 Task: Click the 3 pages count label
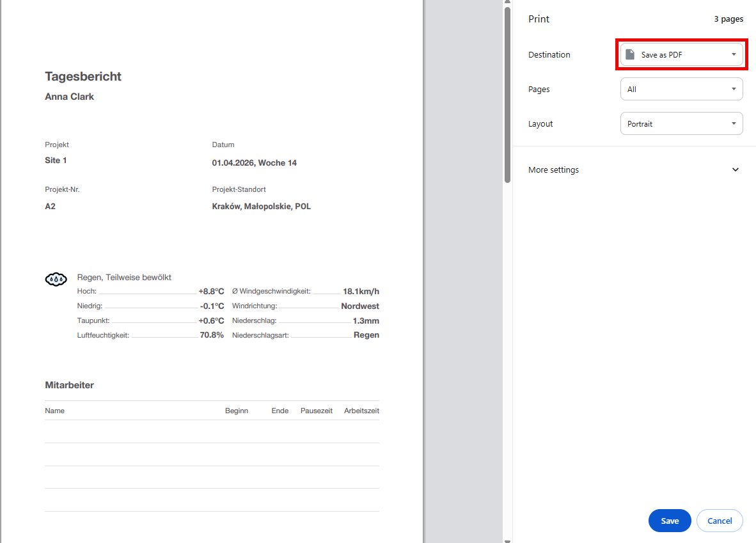point(728,19)
